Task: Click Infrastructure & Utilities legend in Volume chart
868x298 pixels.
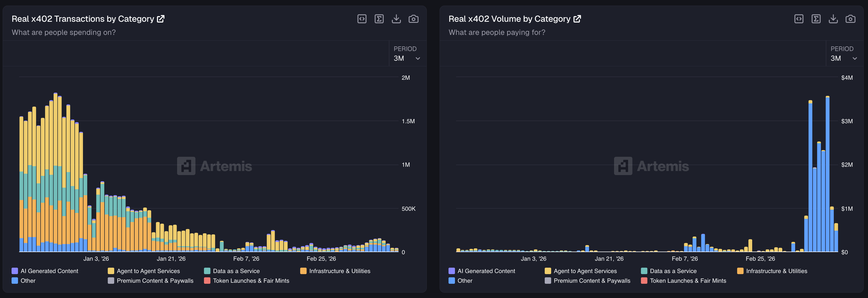Action: click(x=776, y=271)
